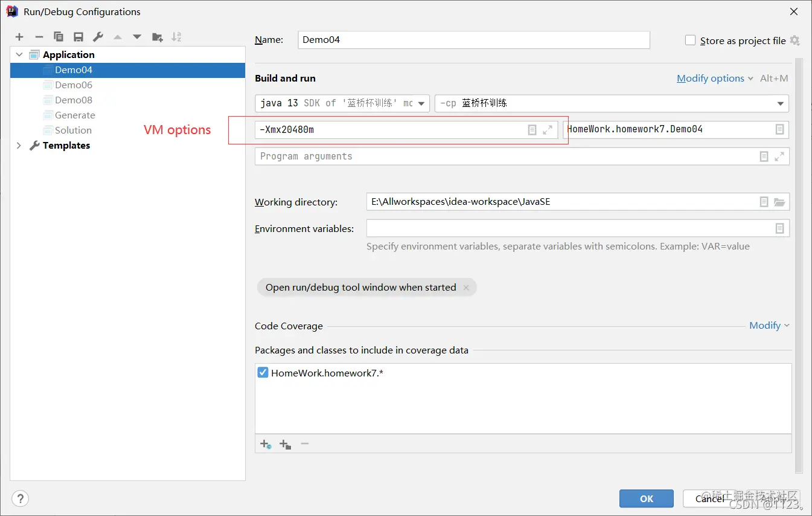Remove configuration with minus icon
The width and height of the screenshot is (812, 516).
[39, 37]
